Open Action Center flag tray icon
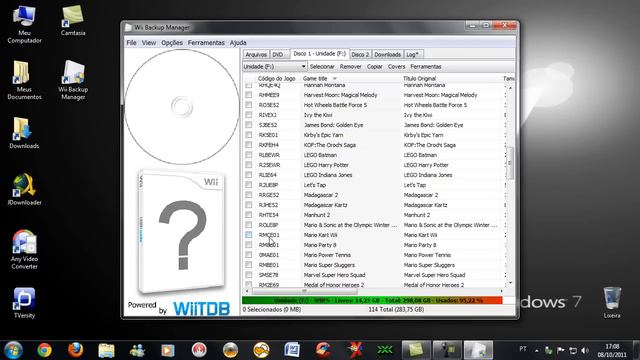The width and height of the screenshot is (640, 360). (x=561, y=350)
